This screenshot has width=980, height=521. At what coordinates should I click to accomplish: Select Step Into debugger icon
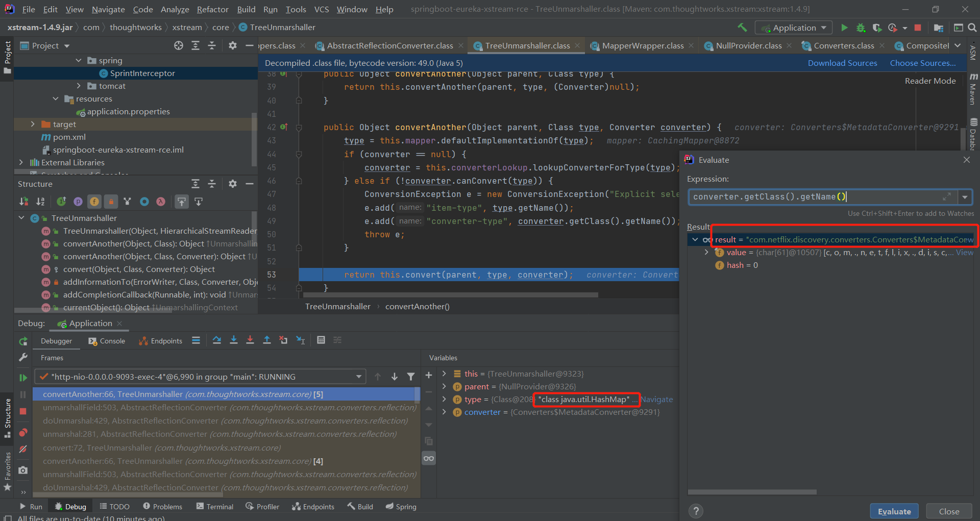pos(233,340)
